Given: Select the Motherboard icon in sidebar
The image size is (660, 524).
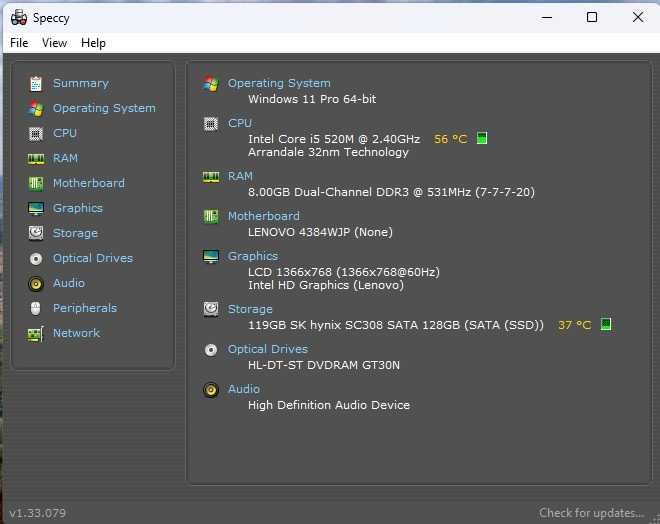Looking at the screenshot, I should 36,183.
